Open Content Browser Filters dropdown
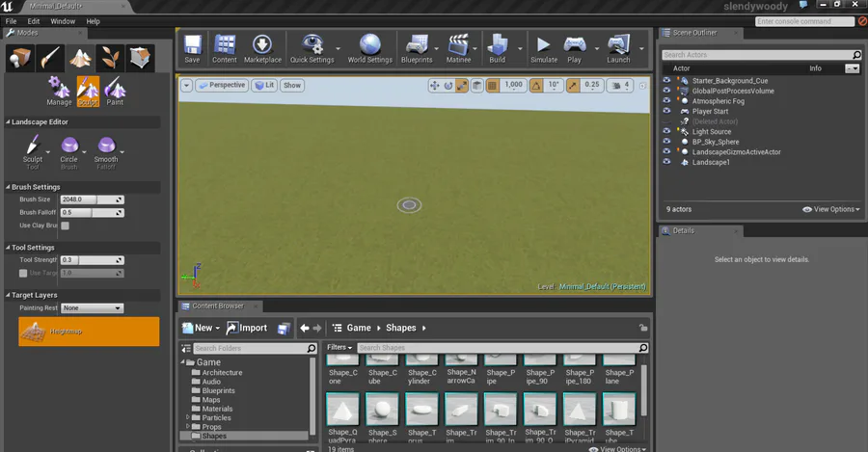868x452 pixels. (x=339, y=348)
